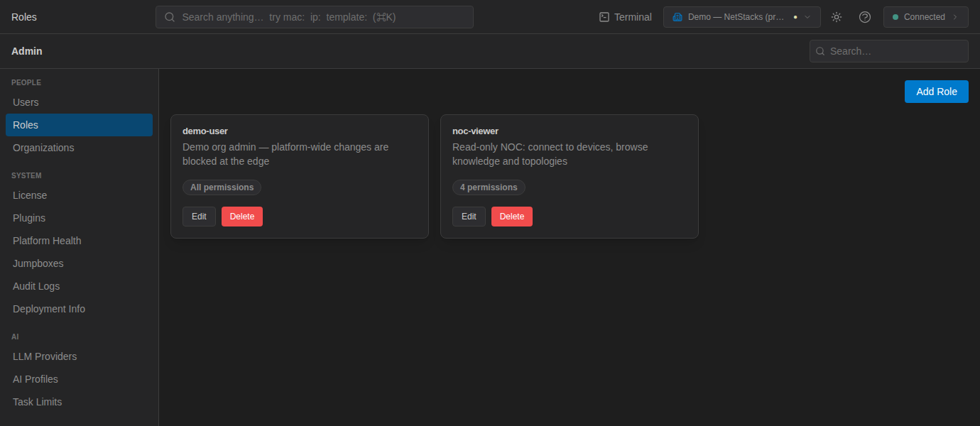
Task: Click the green Connected status dot
Action: pos(895,17)
